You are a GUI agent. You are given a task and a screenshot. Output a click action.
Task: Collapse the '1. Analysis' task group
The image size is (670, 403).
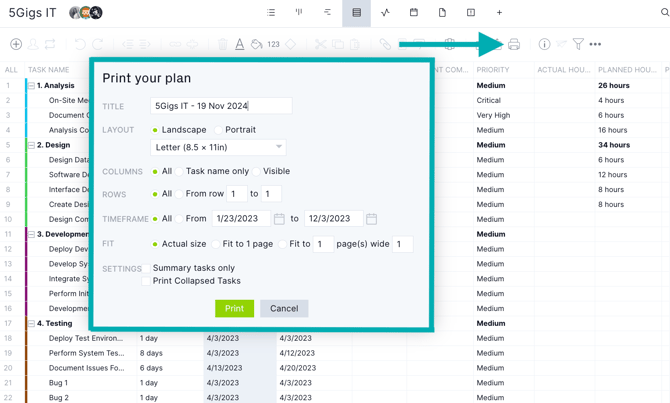(x=31, y=86)
